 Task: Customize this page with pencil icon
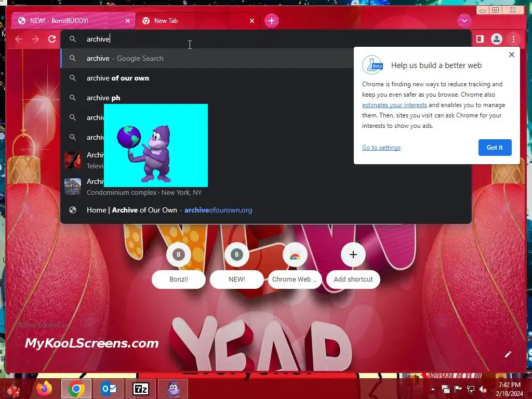(508, 354)
